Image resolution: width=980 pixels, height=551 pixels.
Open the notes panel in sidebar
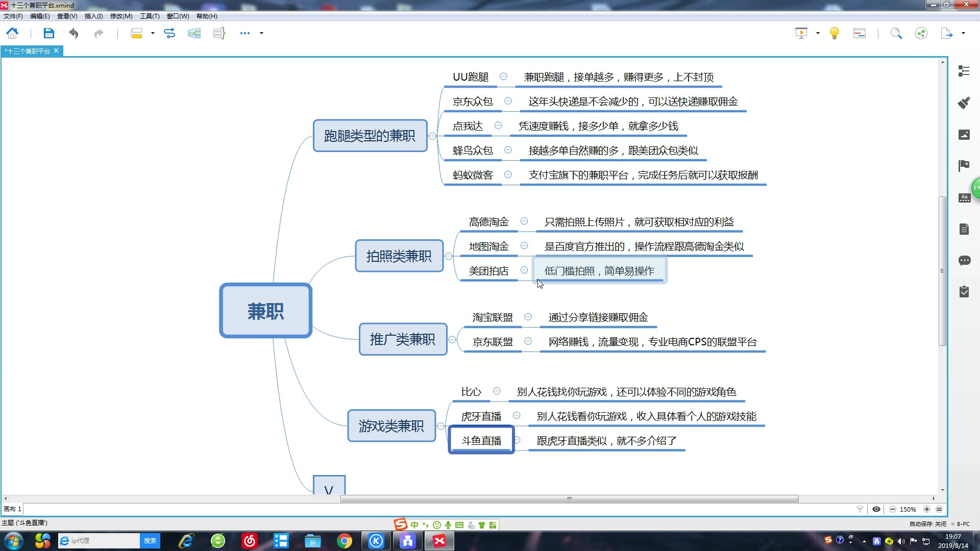(964, 229)
